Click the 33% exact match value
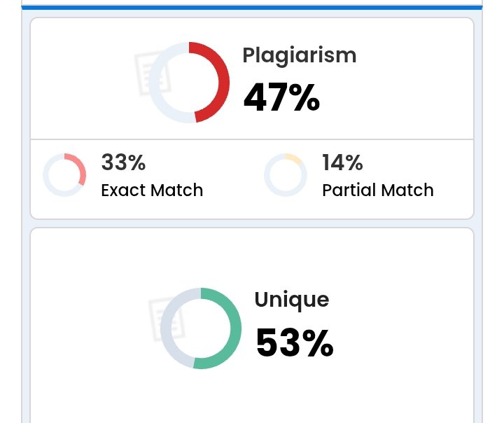 (x=123, y=162)
